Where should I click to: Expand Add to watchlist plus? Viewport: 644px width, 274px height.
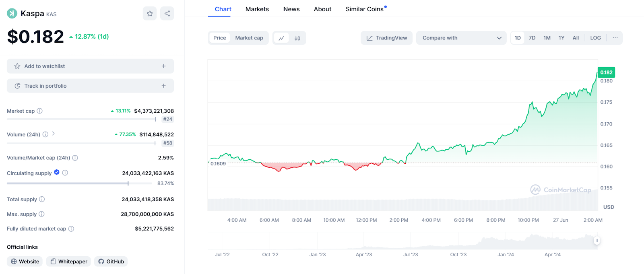[x=164, y=66]
